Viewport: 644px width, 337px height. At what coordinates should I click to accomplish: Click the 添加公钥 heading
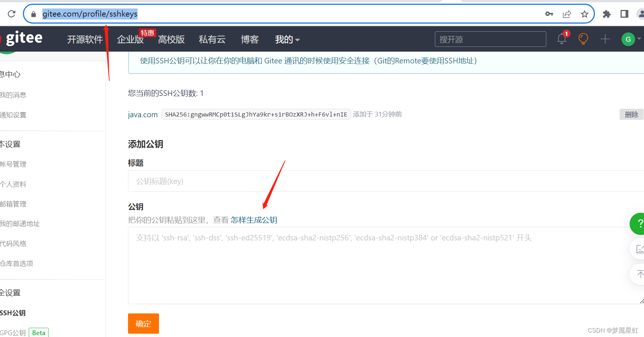[x=146, y=144]
